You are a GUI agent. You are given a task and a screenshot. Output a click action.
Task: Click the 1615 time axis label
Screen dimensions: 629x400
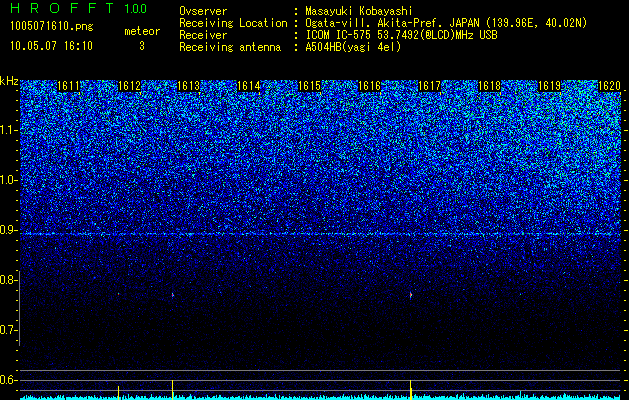pos(309,86)
